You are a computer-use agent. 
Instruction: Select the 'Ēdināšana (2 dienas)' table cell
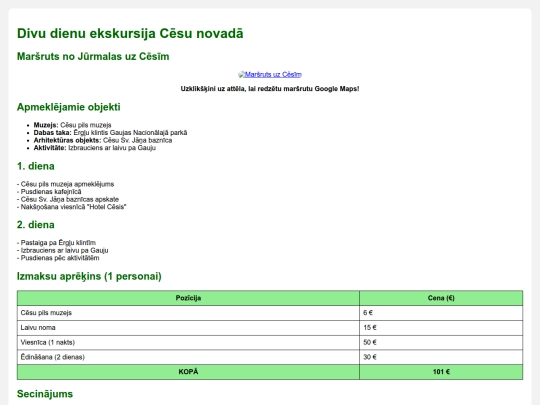pyautogui.click(x=188, y=357)
